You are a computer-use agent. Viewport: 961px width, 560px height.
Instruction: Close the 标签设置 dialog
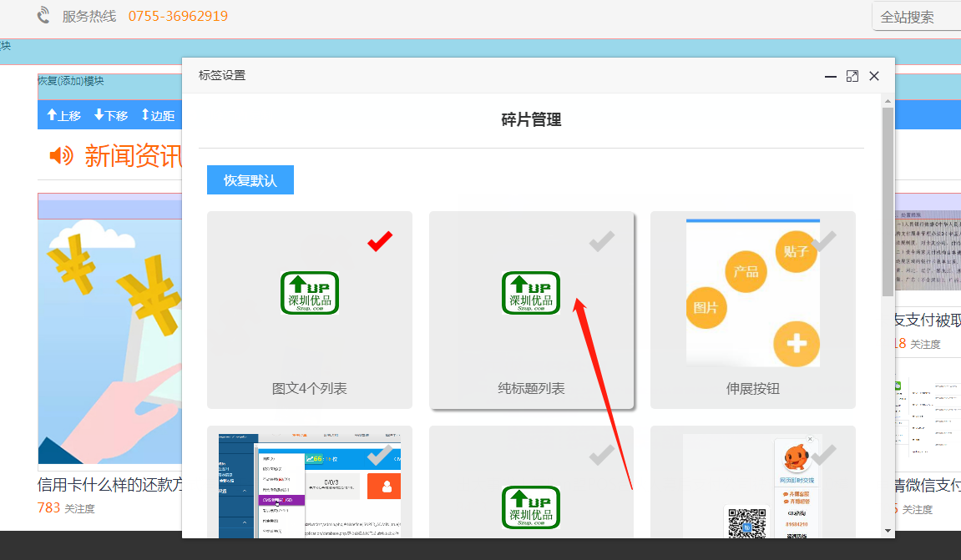pyautogui.click(x=874, y=76)
